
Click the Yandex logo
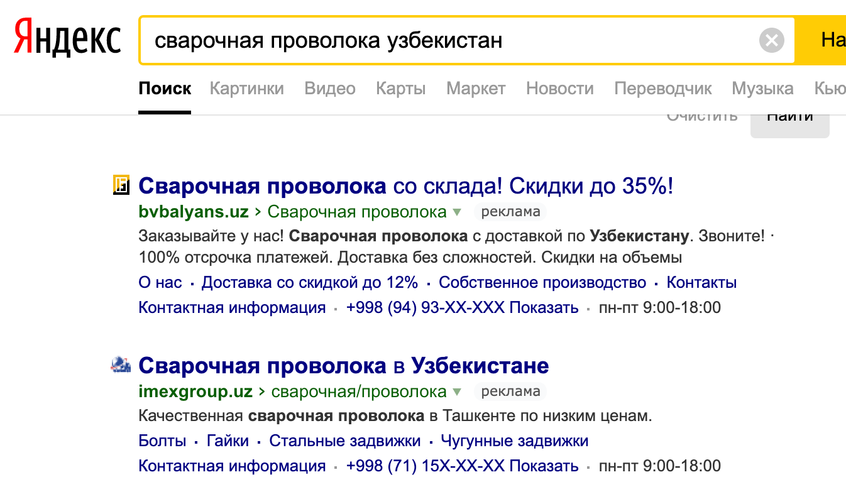pyautogui.click(x=67, y=40)
